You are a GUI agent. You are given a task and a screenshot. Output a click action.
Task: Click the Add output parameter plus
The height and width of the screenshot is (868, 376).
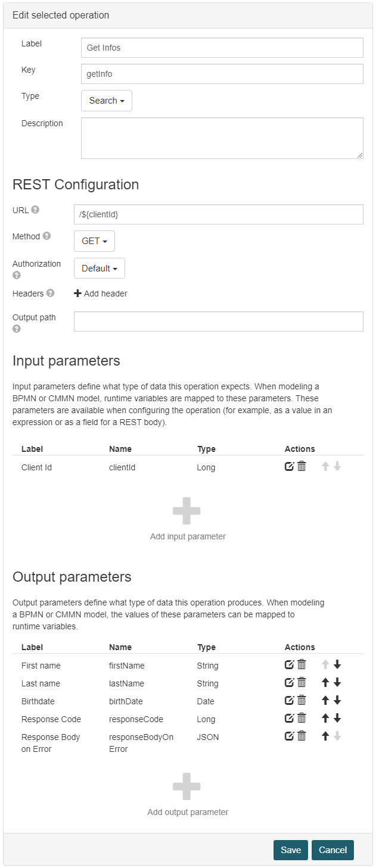click(x=187, y=786)
